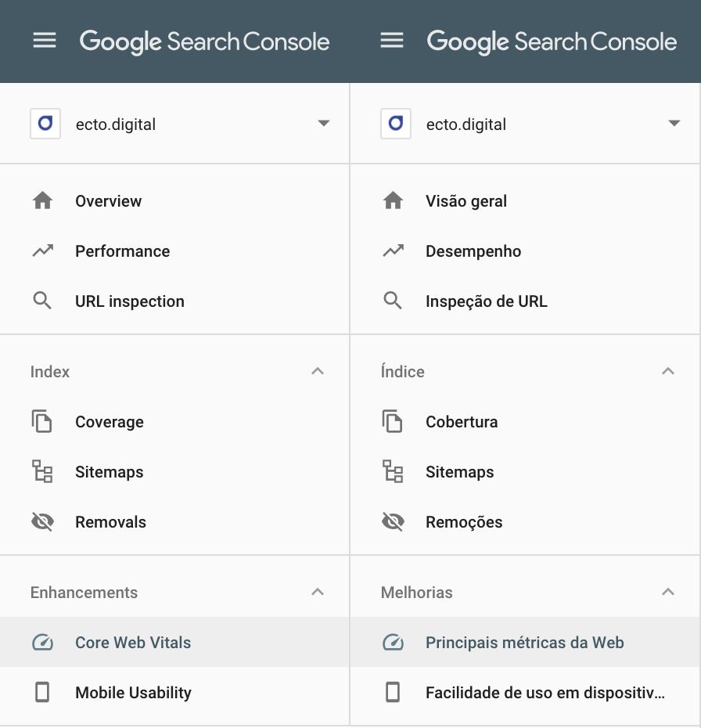Click the trend-line icon beside Desempenho

pos(393,251)
